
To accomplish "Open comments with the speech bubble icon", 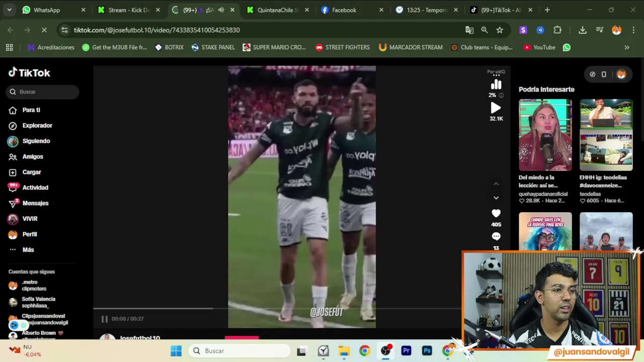I will click(x=496, y=236).
